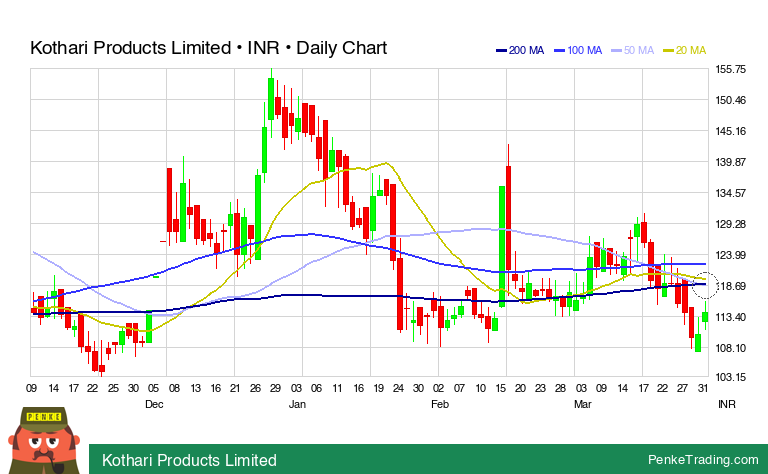Select the 155.75 price axis label
This screenshot has width=768, height=474.
pyautogui.click(x=731, y=69)
